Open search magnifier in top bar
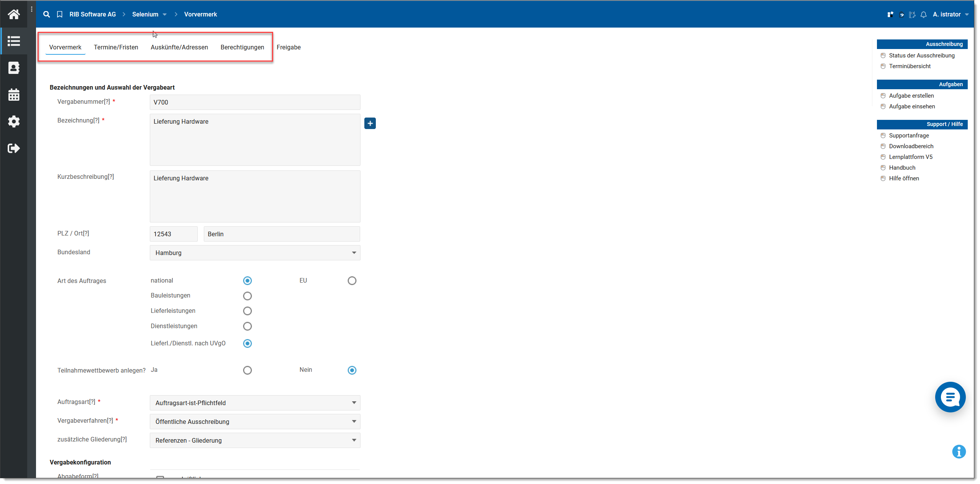 46,14
